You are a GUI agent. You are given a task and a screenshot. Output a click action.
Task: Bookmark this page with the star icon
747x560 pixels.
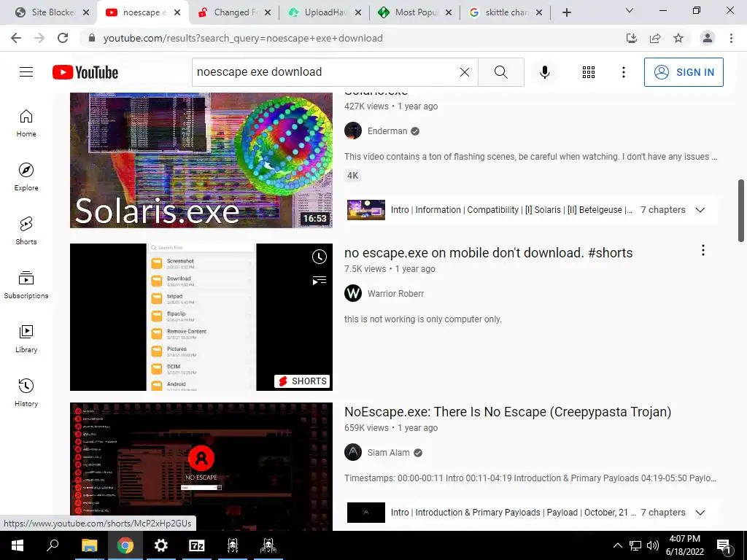[x=678, y=38]
